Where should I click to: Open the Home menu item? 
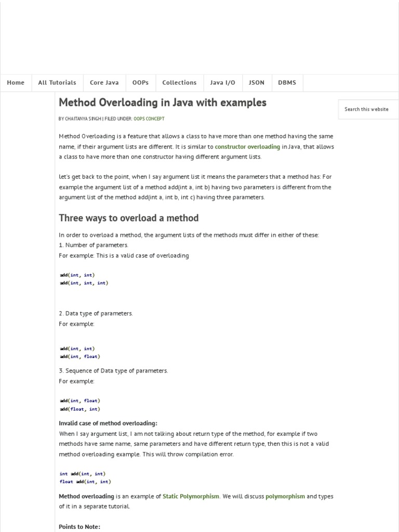click(16, 83)
